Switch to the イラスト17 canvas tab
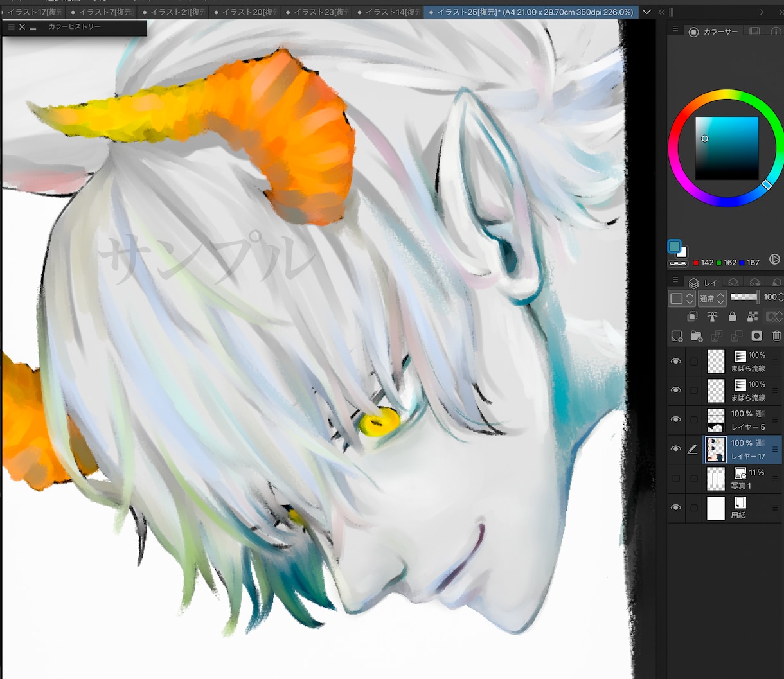 (x=32, y=12)
